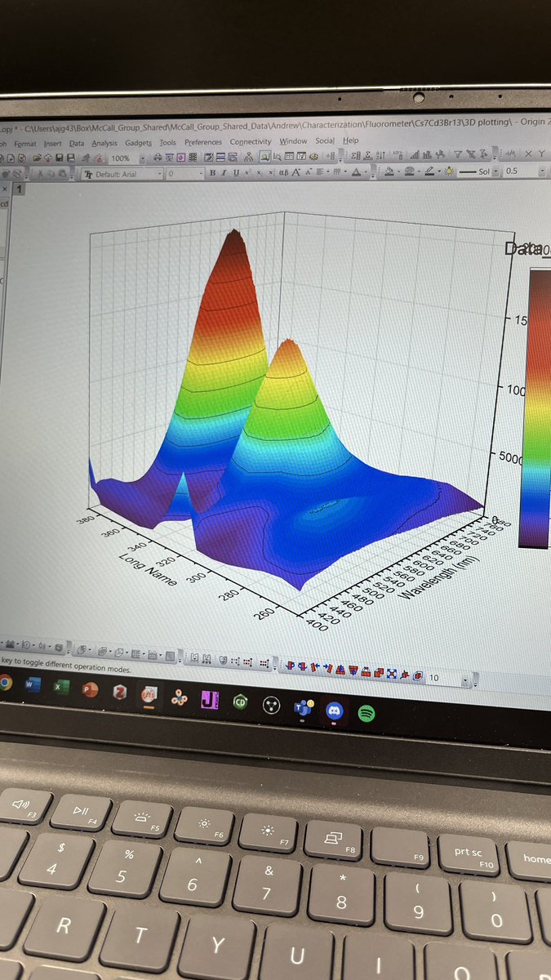Click the increase font size A button
The height and width of the screenshot is (980, 551).
[295, 172]
